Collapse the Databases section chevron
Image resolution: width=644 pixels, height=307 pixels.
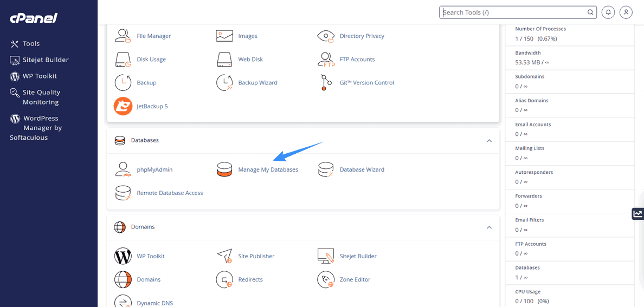[489, 140]
